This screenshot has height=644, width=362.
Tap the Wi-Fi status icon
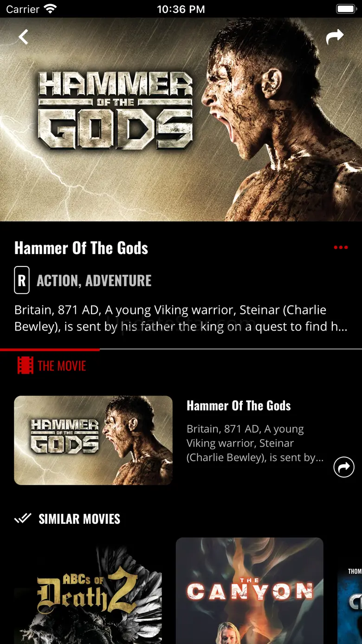tap(50, 9)
